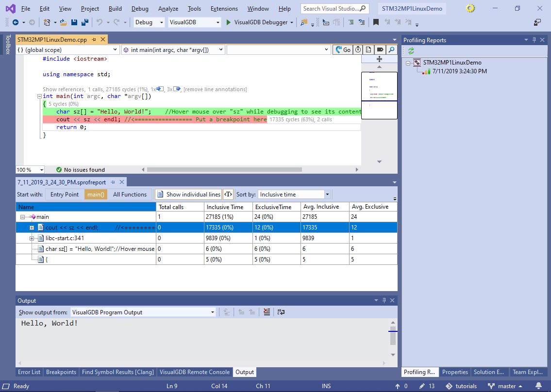Toggle word wrap in Output panel

281,312
